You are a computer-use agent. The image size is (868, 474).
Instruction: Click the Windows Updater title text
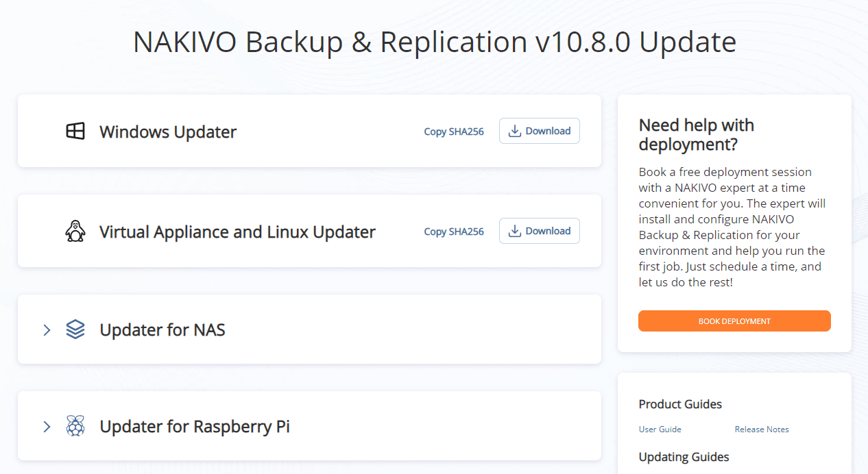click(x=168, y=132)
